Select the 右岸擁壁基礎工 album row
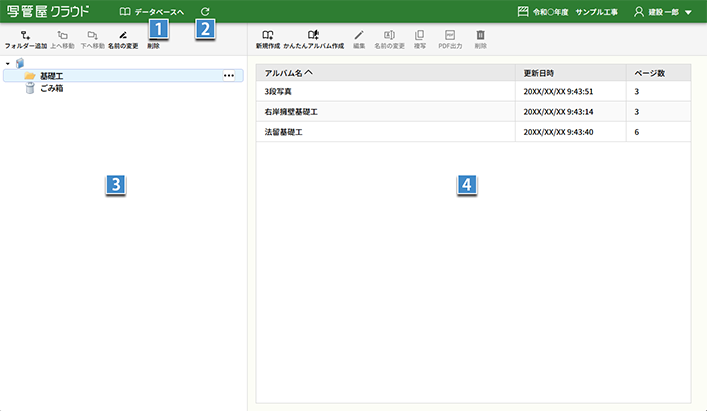Screen dimensions: 707x411 (473, 112)
